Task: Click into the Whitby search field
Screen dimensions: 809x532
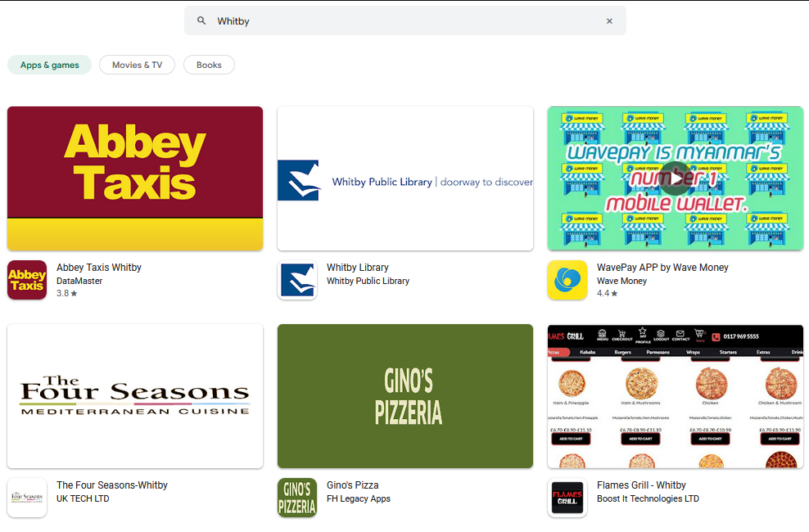Action: [405, 21]
